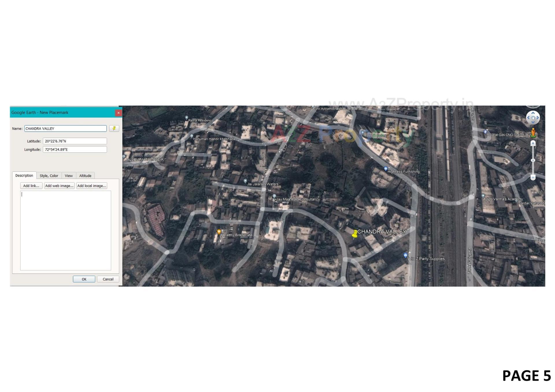Screen dimensions: 555x392
Task: Click Highness Furnishing map marker
Action: point(386,169)
